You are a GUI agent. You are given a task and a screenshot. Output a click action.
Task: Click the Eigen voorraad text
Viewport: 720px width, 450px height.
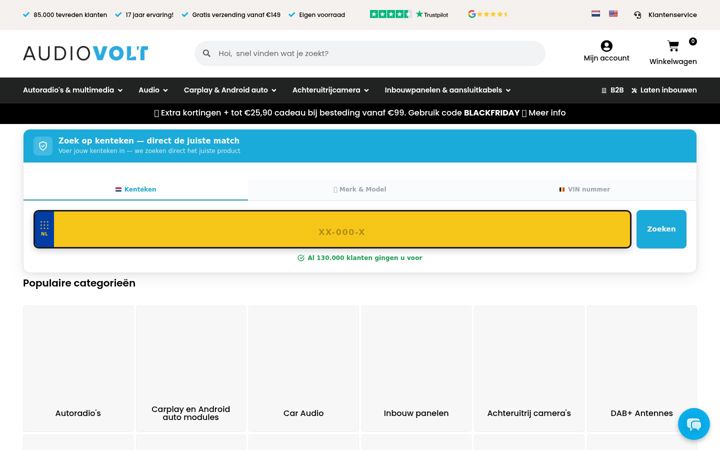click(x=321, y=15)
